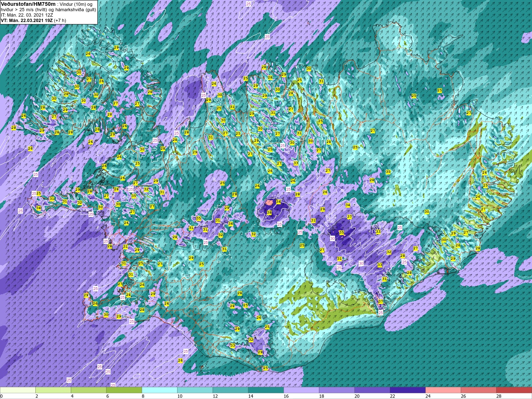Choose the 10–12 m/s turquoise legend swatch
532x399 pixels.
[x=195, y=390]
